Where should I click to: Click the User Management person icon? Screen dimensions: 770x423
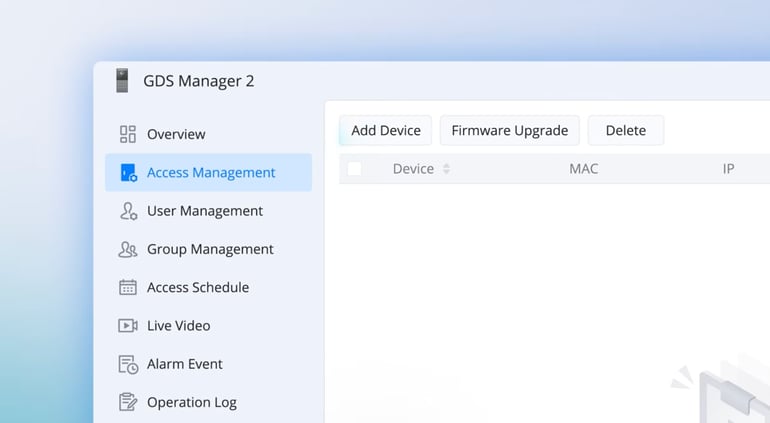point(128,211)
